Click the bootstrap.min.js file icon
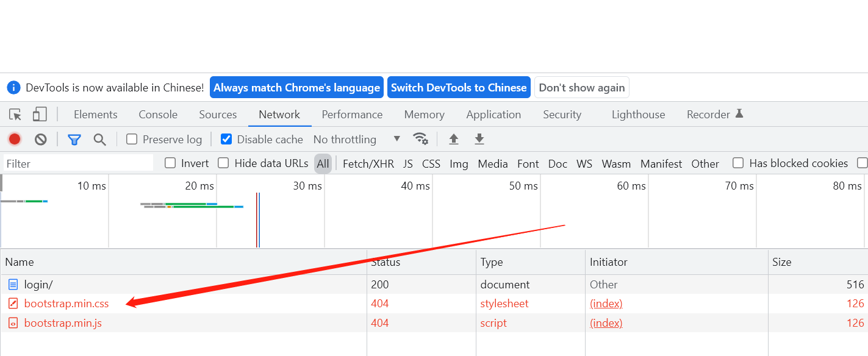This screenshot has height=356, width=868. tap(13, 323)
